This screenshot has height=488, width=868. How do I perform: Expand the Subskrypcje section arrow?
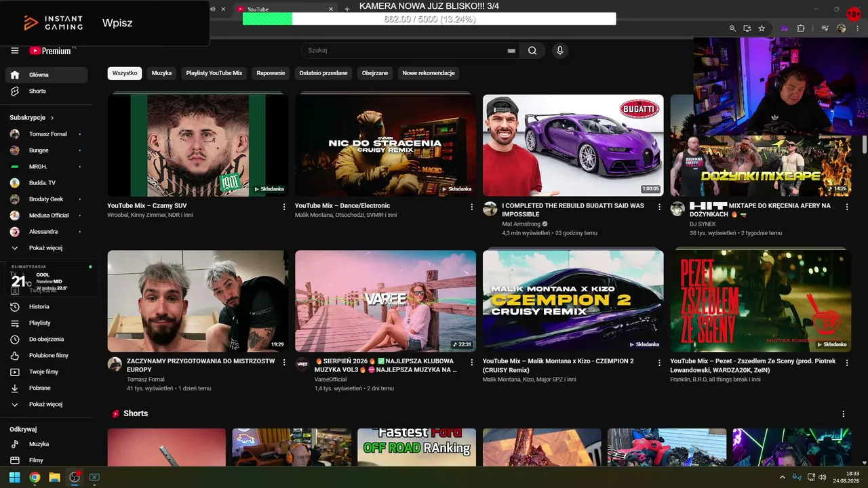point(52,118)
